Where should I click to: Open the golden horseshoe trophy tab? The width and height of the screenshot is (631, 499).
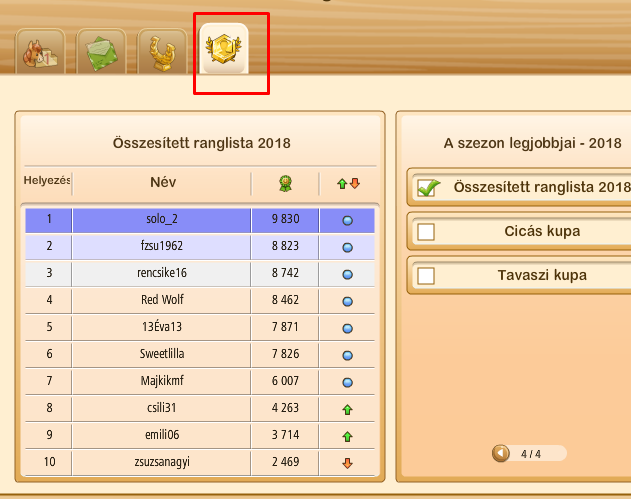[162, 51]
